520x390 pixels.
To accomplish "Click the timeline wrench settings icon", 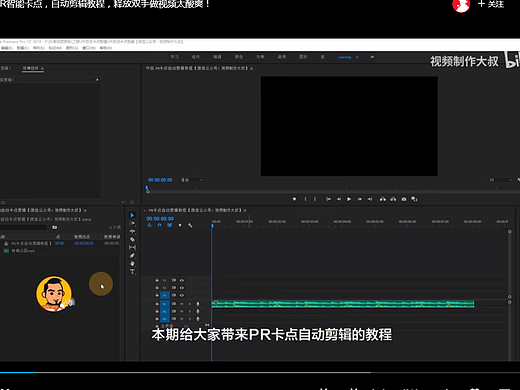I will (x=190, y=226).
